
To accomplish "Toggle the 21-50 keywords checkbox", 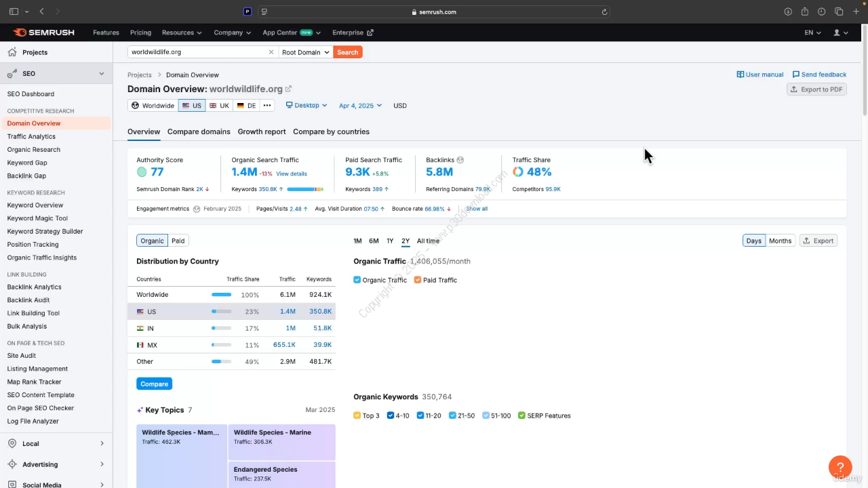I will coord(452,415).
